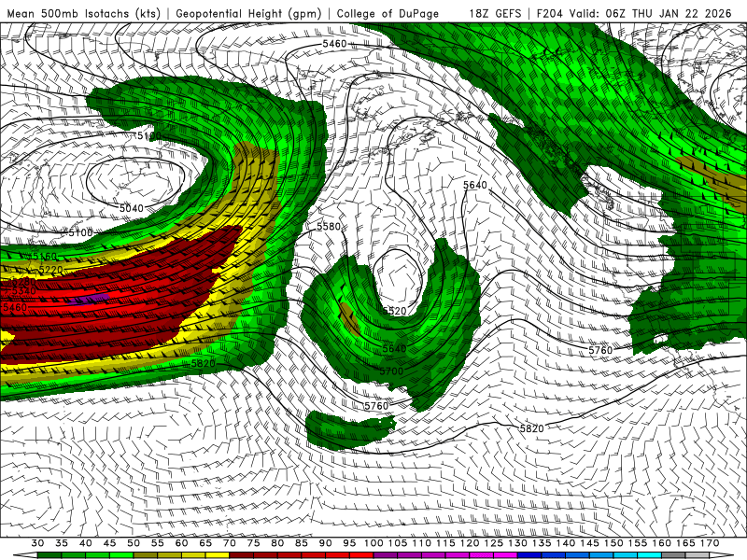Select the "100" color bar label

pyautogui.click(x=373, y=543)
